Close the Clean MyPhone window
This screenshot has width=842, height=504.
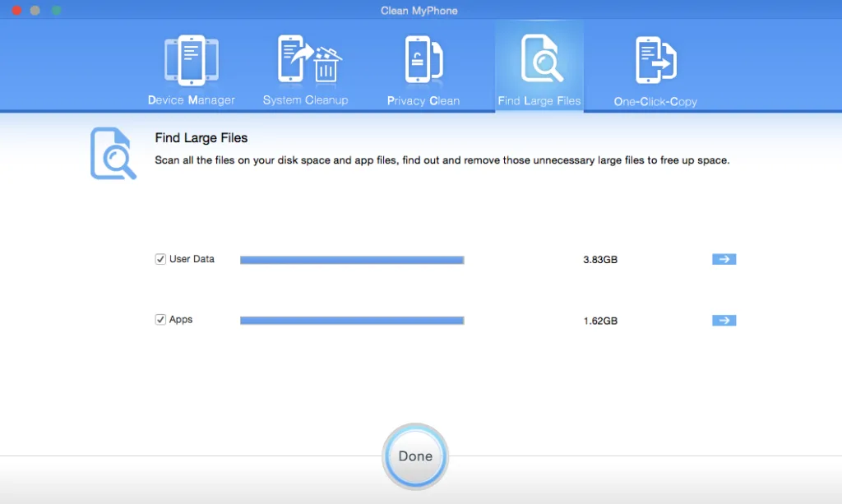point(16,10)
